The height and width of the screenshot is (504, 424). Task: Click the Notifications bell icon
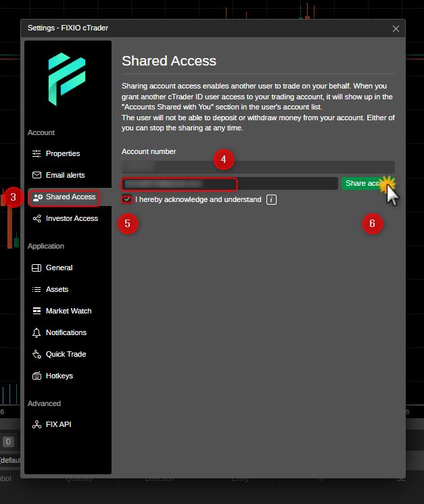pyautogui.click(x=37, y=332)
